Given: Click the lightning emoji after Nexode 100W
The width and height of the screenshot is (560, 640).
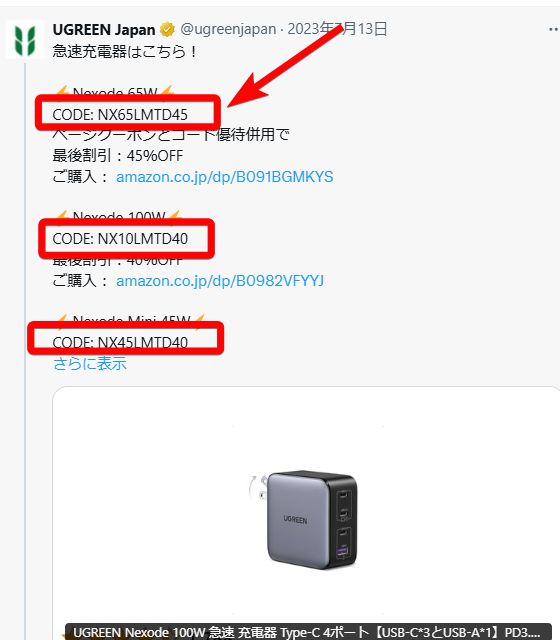Looking at the screenshot, I should 175,215.
